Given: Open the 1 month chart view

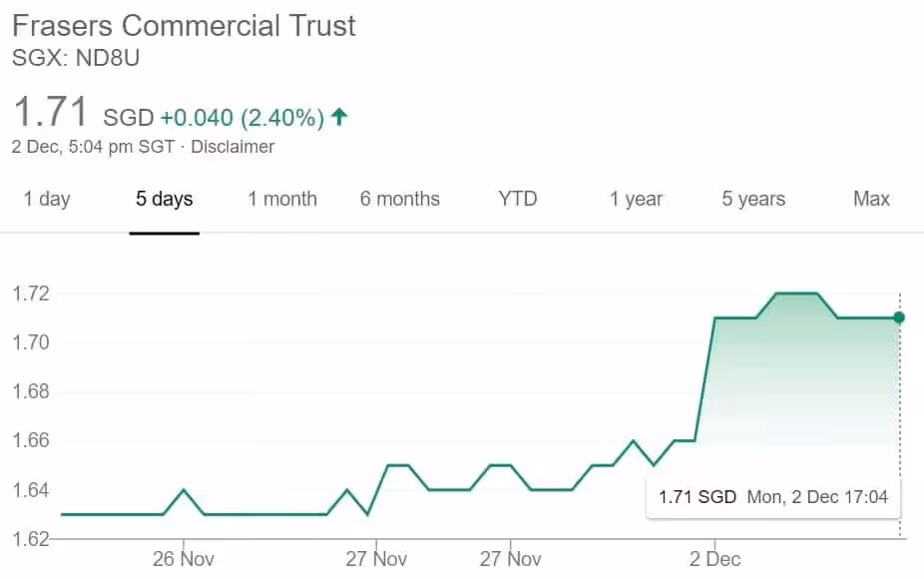Looking at the screenshot, I should pos(282,199).
